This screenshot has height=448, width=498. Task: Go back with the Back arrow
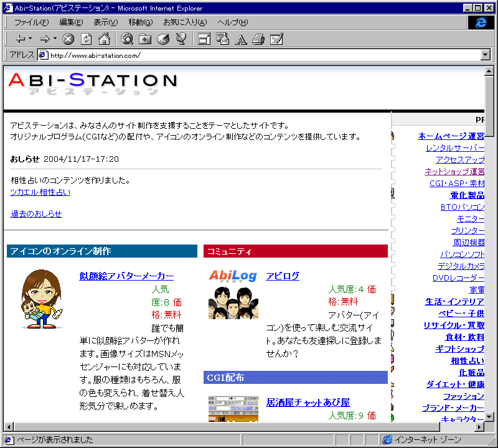[x=21, y=39]
